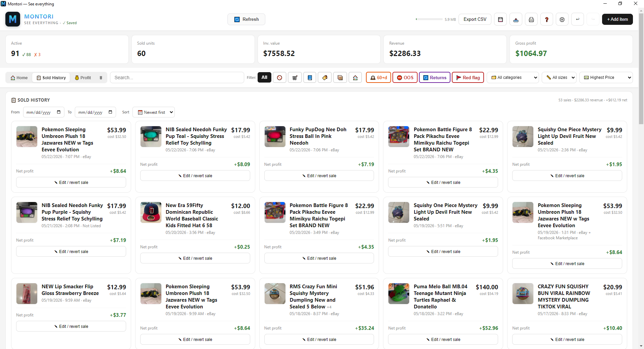This screenshot has height=349, width=644.
Task: Click the Revenue $2286.33 card
Action: pos(445,49)
